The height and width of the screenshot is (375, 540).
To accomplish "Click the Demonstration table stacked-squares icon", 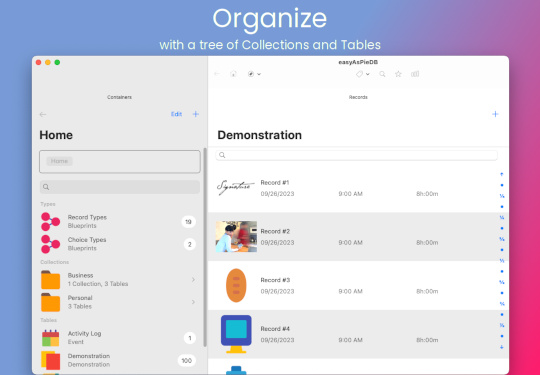I will pyautogui.click(x=51, y=360).
